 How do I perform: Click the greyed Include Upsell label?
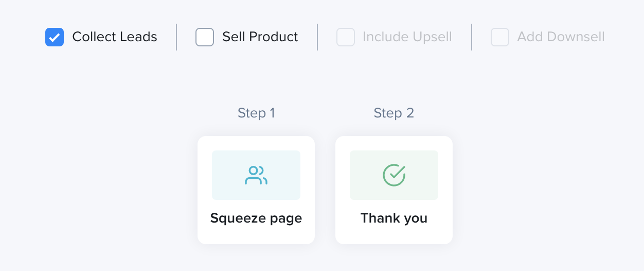tap(407, 37)
